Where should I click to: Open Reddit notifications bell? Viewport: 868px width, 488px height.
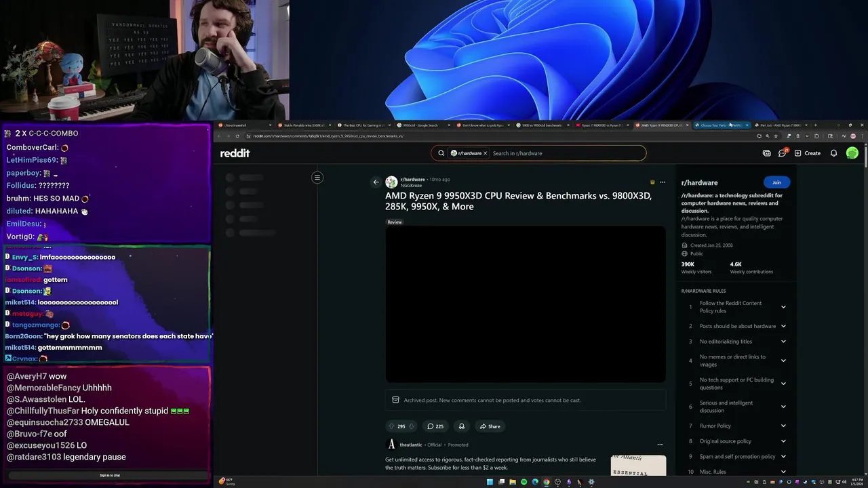coord(833,153)
